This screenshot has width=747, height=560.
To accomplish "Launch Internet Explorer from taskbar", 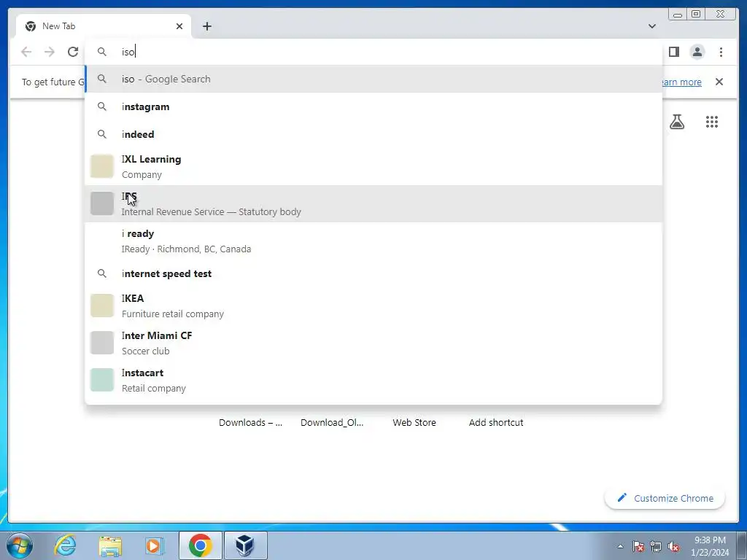I will pyautogui.click(x=65, y=545).
